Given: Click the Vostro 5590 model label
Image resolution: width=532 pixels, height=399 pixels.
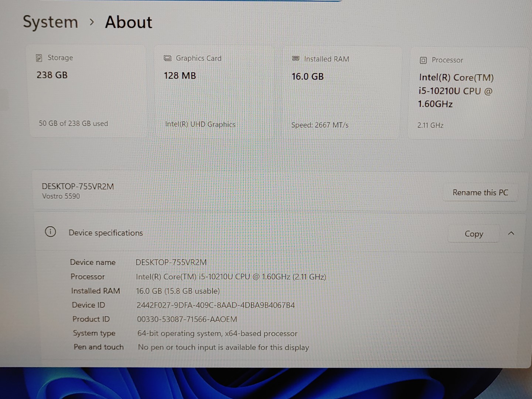Looking at the screenshot, I should 61,196.
